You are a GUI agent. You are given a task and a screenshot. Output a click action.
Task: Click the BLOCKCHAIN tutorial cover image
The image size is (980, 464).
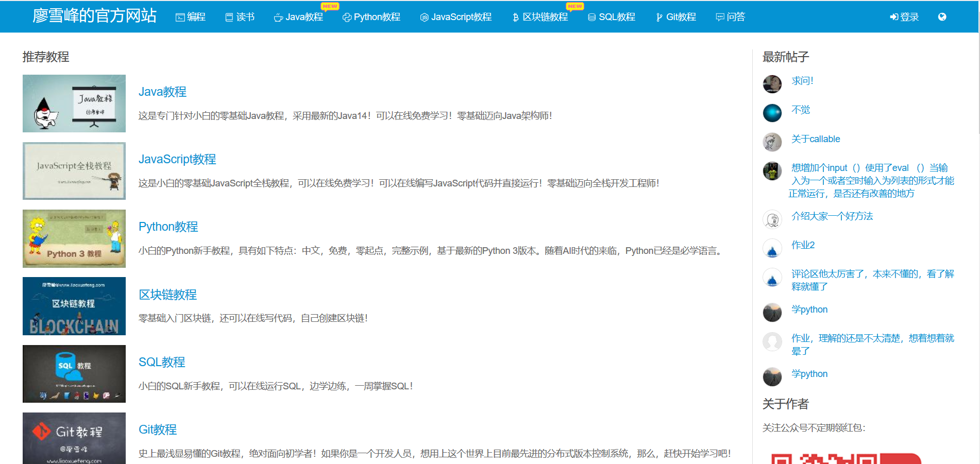click(x=74, y=306)
